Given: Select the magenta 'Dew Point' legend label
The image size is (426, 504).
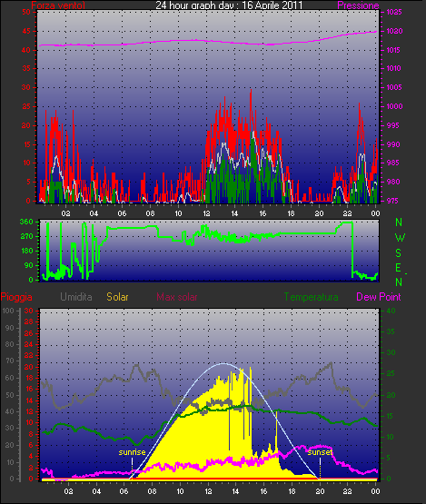Looking at the screenshot, I should pos(379,297).
